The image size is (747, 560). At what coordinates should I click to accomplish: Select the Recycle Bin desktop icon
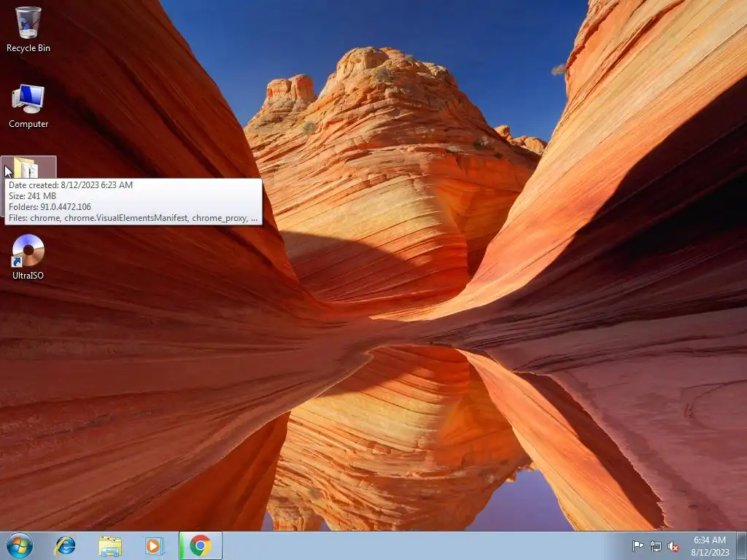coord(28,29)
